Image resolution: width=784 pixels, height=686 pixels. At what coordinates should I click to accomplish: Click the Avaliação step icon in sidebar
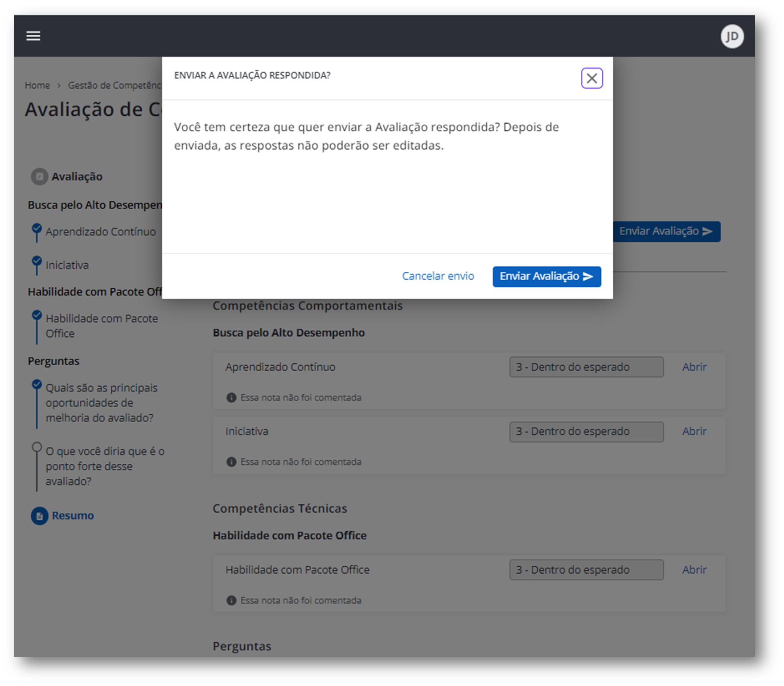(x=40, y=177)
